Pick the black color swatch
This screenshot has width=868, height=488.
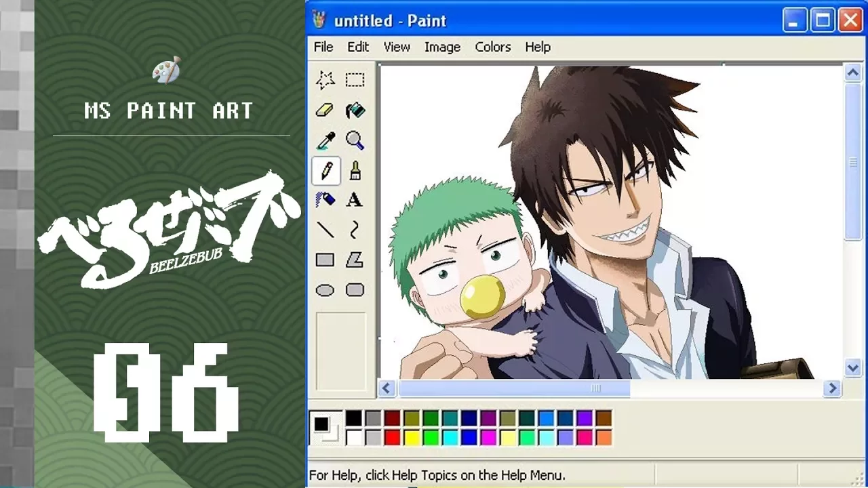point(354,418)
